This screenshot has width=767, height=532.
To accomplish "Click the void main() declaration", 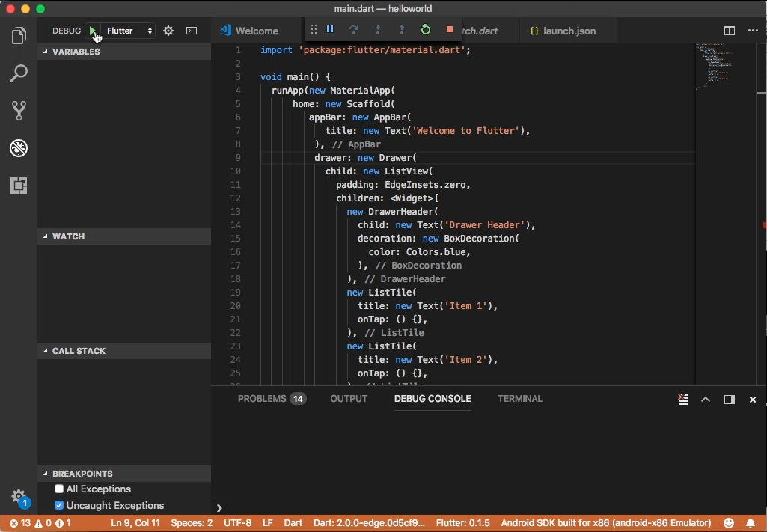I will (296, 77).
